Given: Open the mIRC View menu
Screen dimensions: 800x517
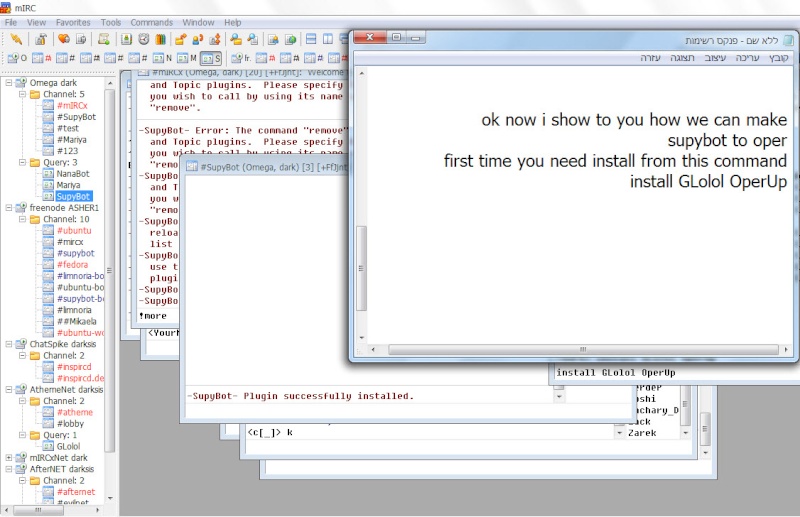Looking at the screenshot, I should pos(36,22).
